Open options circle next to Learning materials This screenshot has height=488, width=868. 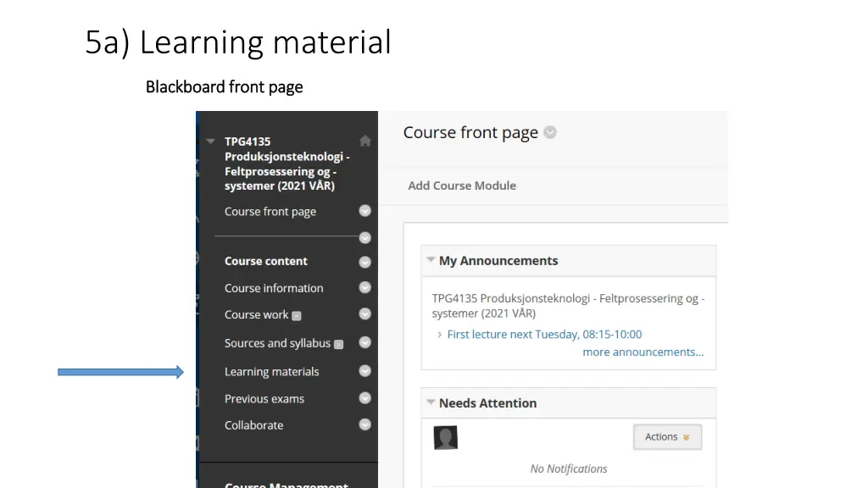364,371
